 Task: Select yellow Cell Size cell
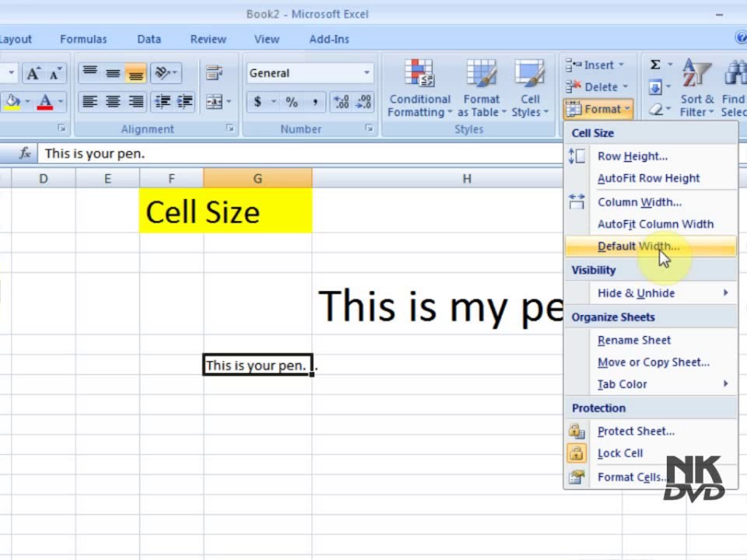(226, 211)
